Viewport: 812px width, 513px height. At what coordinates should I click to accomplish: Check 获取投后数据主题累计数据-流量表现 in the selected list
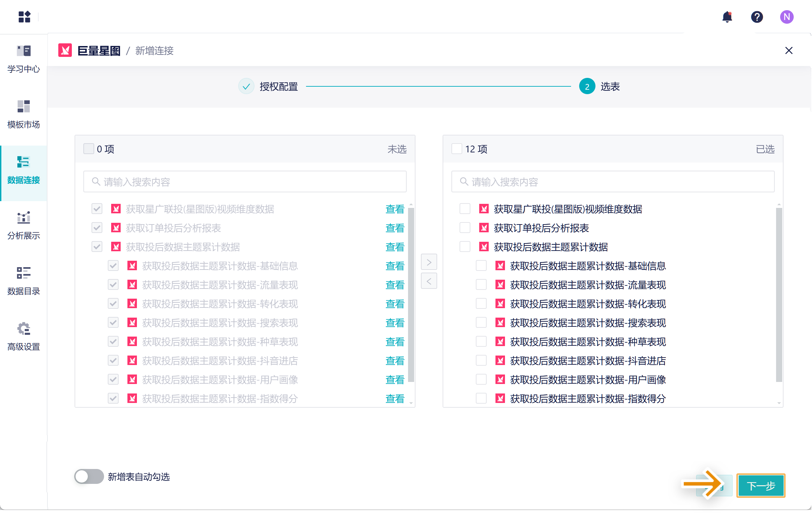coord(481,285)
